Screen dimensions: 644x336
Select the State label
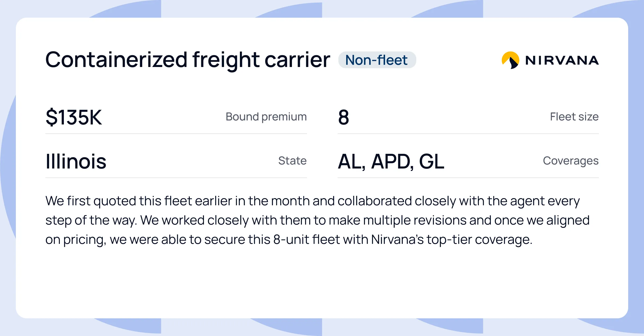click(x=292, y=161)
